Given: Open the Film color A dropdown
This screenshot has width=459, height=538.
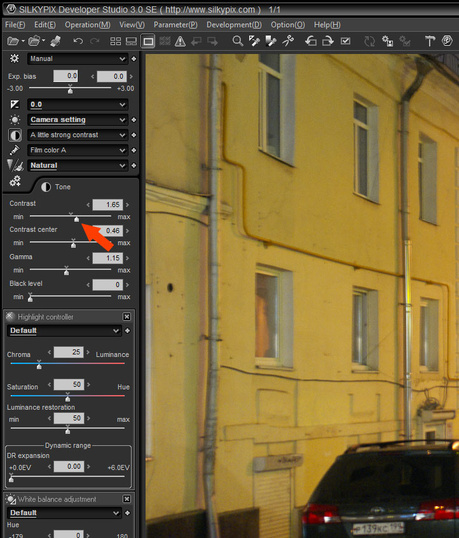Looking at the screenshot, I should click(78, 150).
